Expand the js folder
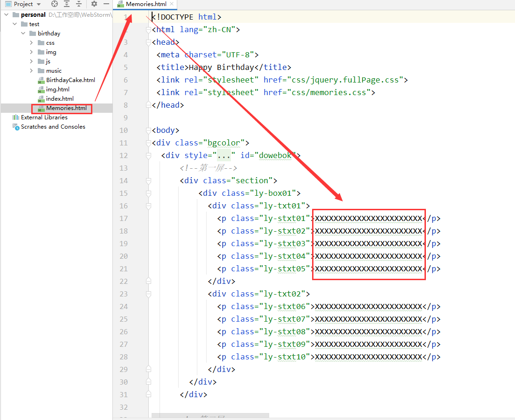 31,62
